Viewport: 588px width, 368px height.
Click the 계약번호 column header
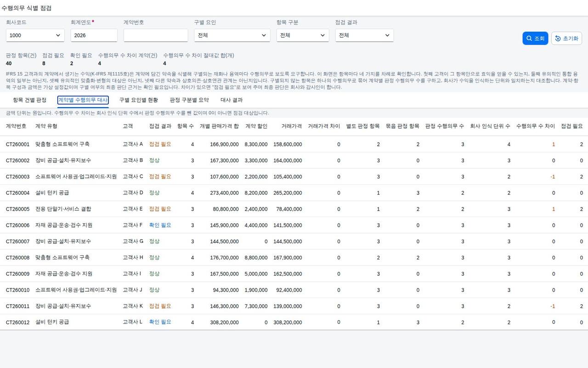point(16,126)
